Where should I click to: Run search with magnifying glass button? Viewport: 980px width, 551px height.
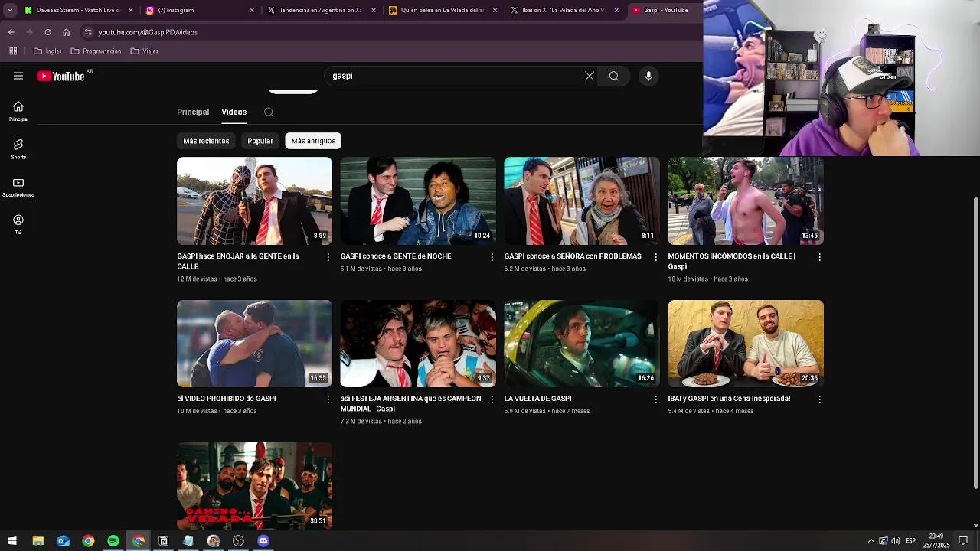click(614, 76)
